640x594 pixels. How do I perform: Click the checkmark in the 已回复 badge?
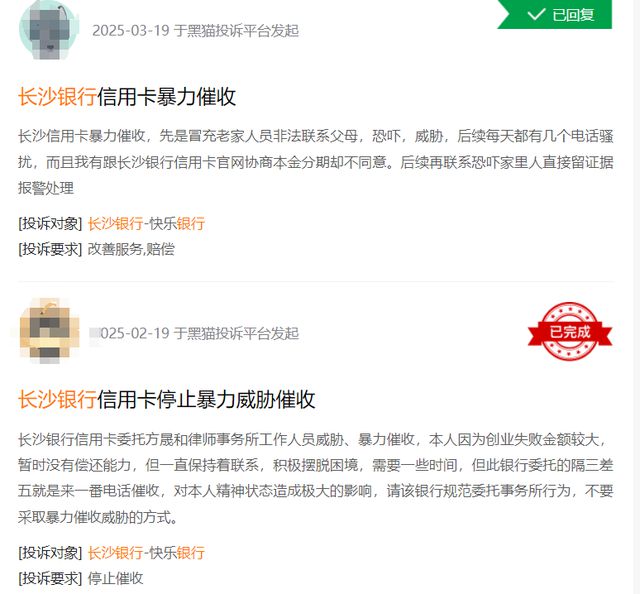(x=536, y=15)
